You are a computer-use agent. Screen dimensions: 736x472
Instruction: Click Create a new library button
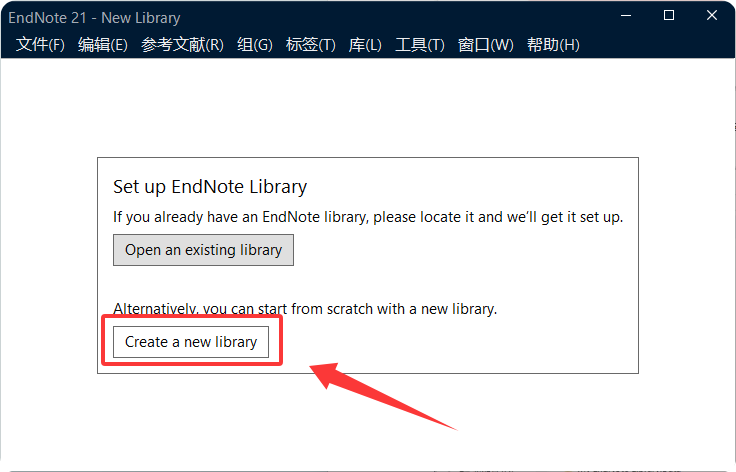point(191,342)
